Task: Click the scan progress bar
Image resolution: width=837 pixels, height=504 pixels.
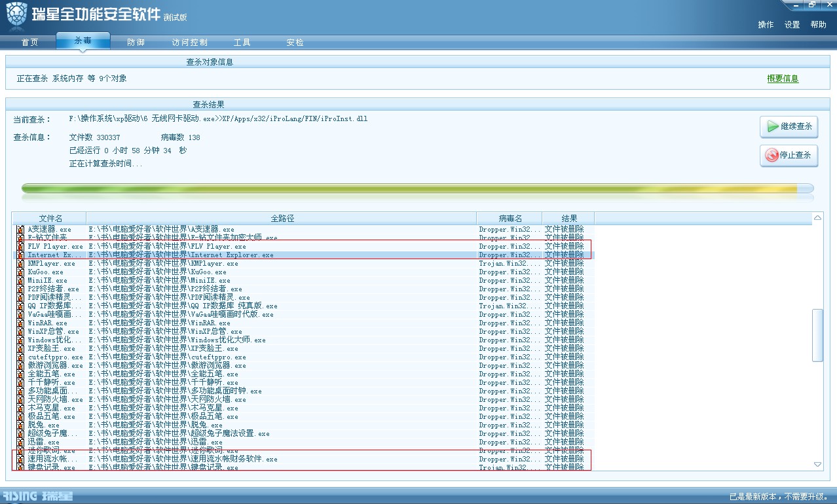Action: pyautogui.click(x=417, y=189)
